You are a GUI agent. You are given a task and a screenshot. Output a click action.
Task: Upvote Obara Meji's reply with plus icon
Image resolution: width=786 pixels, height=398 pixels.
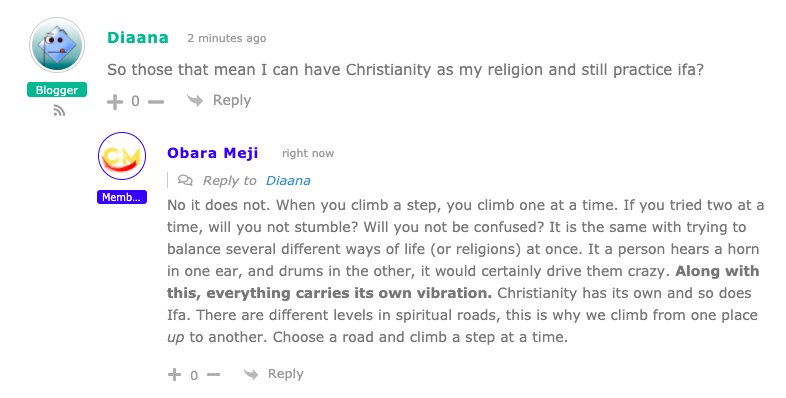coord(174,374)
